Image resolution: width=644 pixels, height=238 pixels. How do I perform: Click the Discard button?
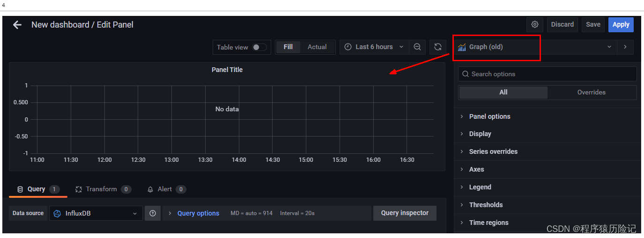562,25
